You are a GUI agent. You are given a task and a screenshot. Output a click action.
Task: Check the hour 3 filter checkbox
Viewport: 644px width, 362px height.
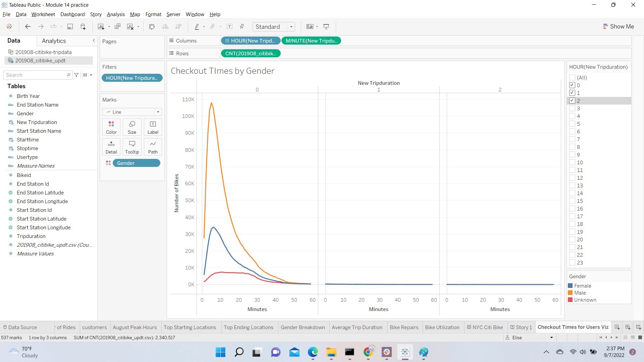click(572, 108)
